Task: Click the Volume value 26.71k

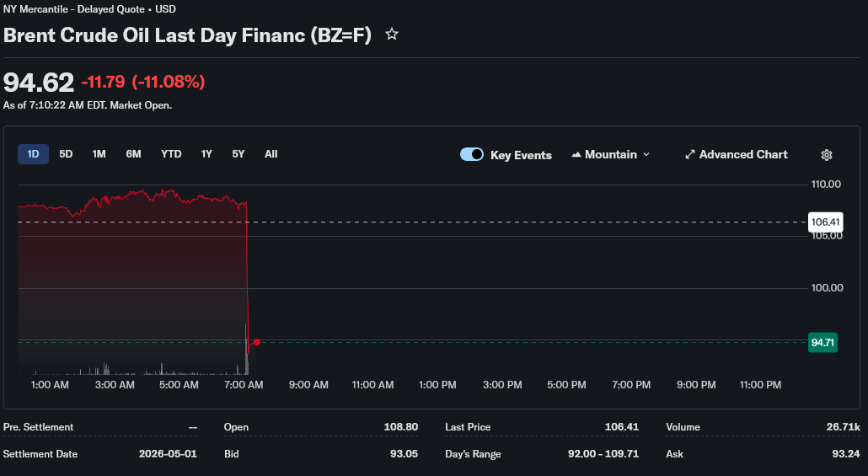Action: [x=843, y=427]
